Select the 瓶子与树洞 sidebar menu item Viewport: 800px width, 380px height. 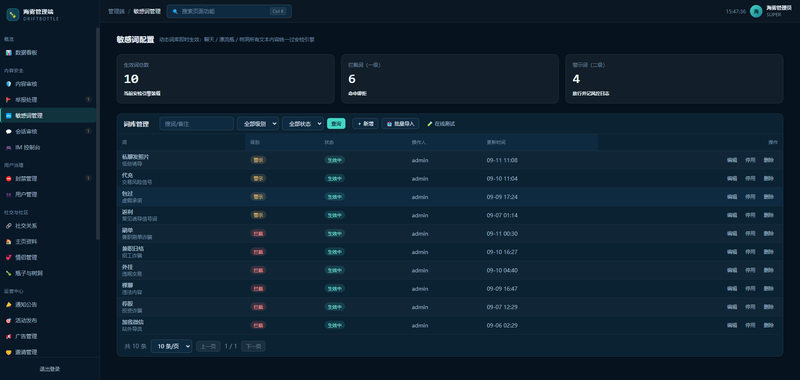point(47,273)
